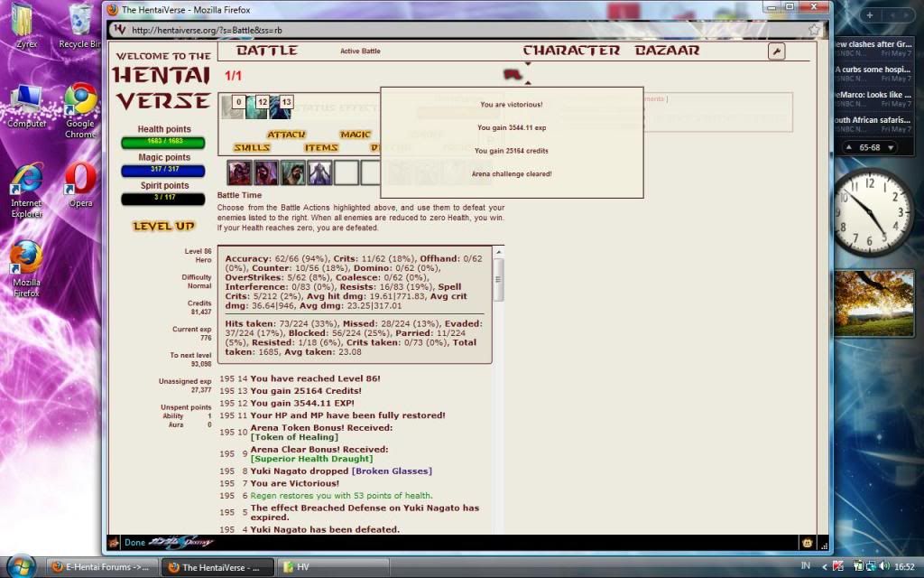Click the 1/1 round counter

point(233,76)
